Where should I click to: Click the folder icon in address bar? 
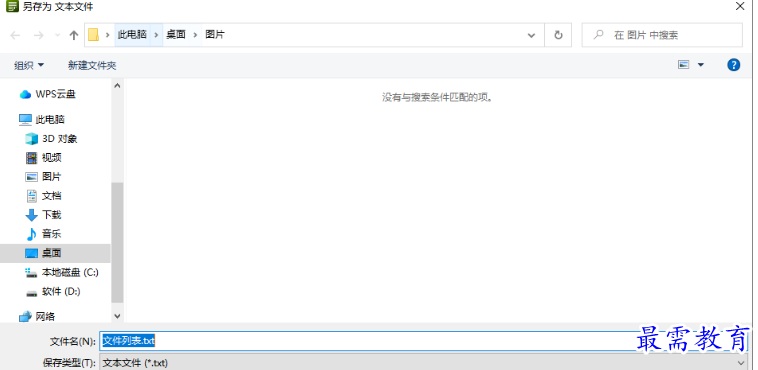(x=93, y=35)
